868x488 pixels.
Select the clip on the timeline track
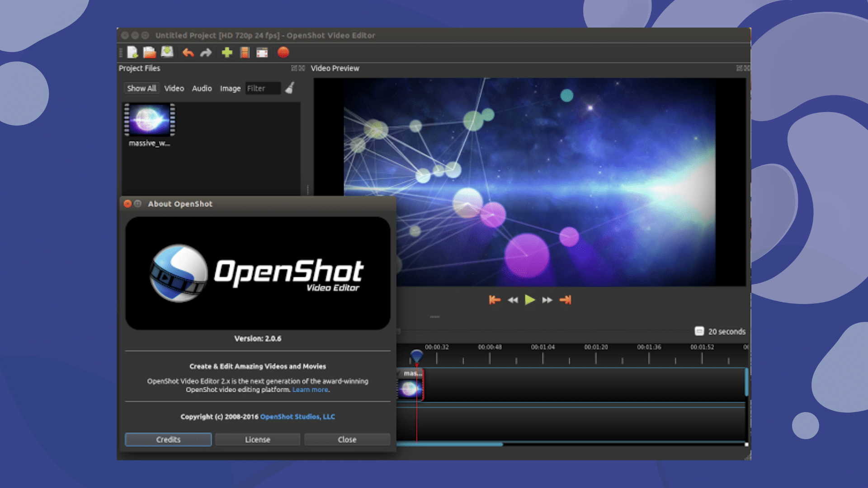[x=410, y=385]
